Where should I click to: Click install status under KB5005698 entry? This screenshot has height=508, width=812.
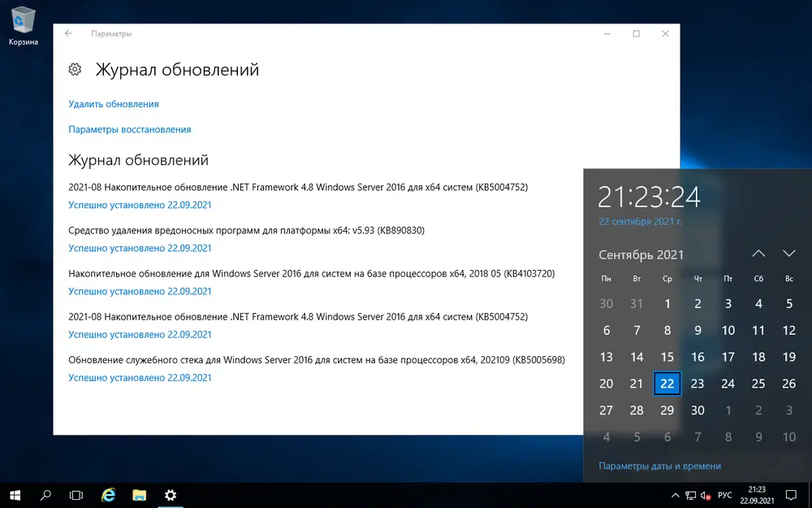click(x=140, y=378)
